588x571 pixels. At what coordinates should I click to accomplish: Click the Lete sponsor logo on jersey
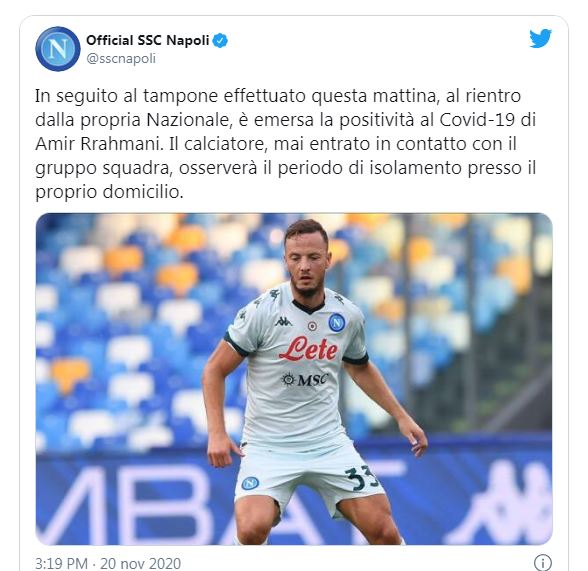309,349
